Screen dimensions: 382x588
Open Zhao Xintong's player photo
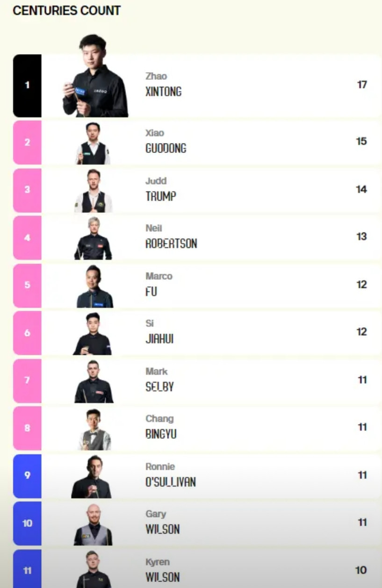[x=95, y=76]
